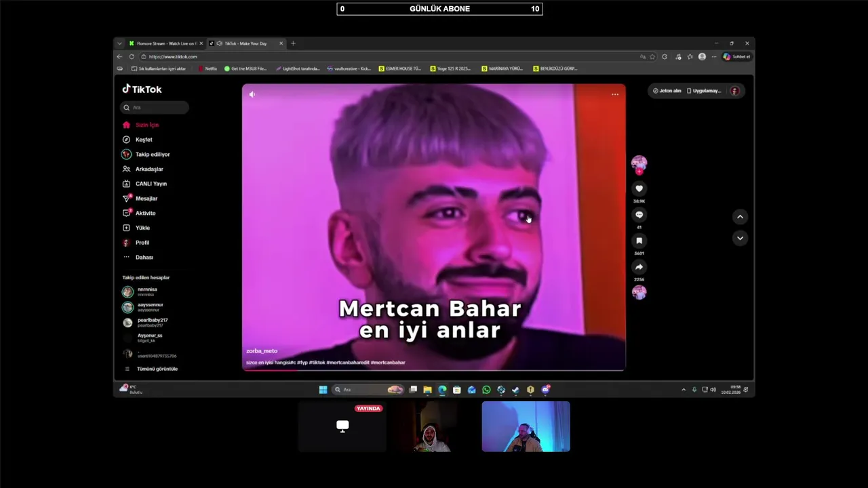Click Uygulamayı al button at top right

(703, 91)
